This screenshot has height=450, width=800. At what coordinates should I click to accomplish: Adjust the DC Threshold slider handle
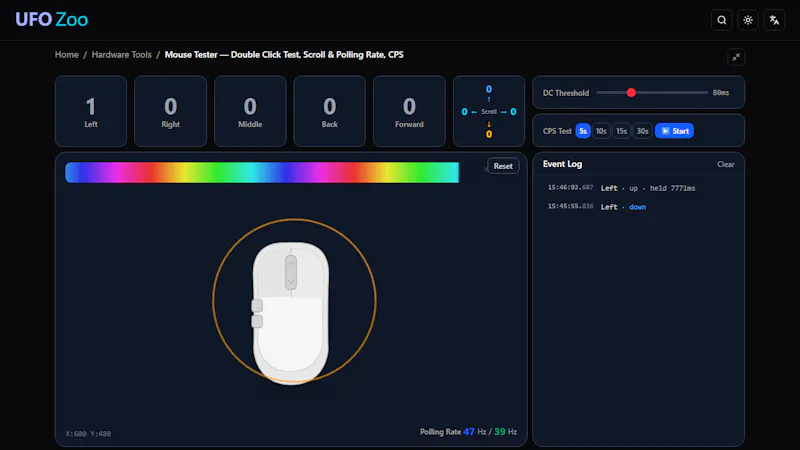631,92
